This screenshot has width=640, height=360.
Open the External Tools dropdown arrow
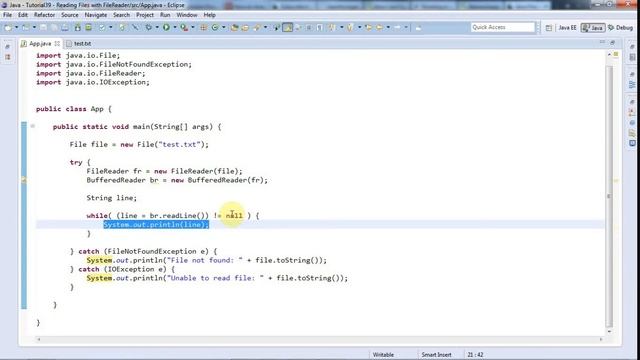coord(193,27)
